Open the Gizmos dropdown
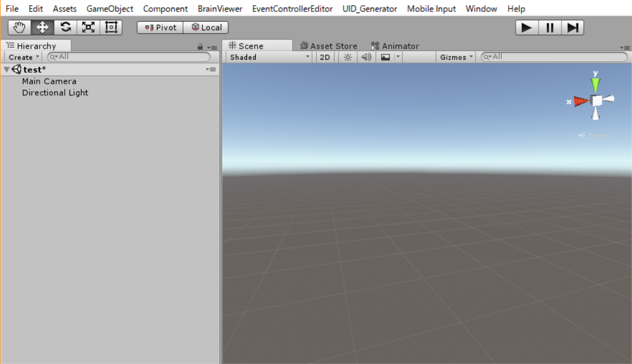The width and height of the screenshot is (632, 364). coord(456,57)
